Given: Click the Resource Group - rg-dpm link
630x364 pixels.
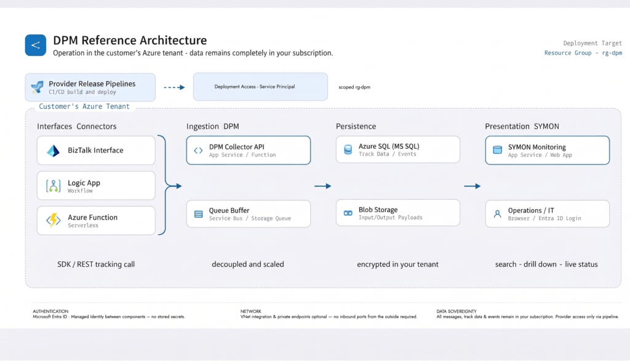Looking at the screenshot, I should [x=583, y=53].
